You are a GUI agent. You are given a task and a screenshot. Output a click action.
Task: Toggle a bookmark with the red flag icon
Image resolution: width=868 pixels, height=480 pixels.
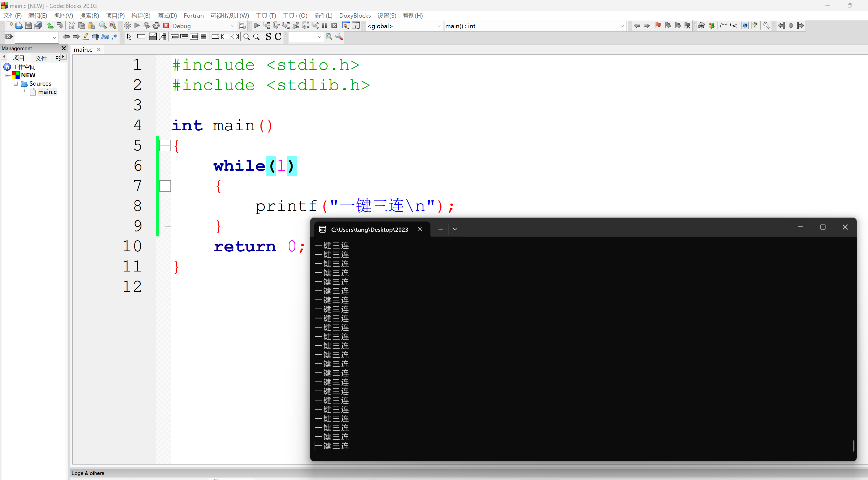[658, 25]
